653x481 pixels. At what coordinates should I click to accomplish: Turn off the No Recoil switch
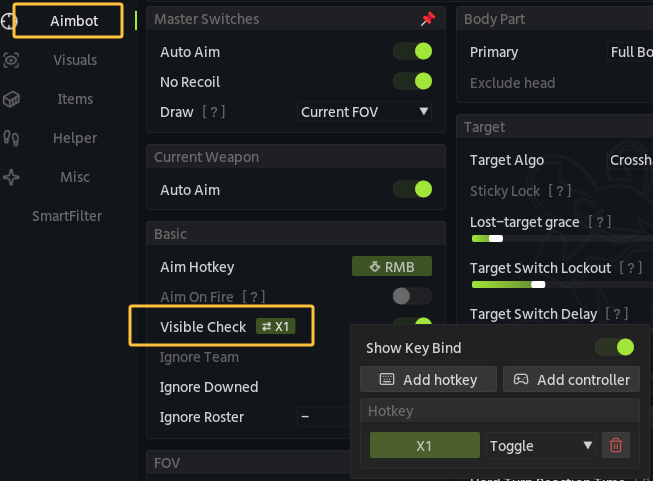click(412, 81)
